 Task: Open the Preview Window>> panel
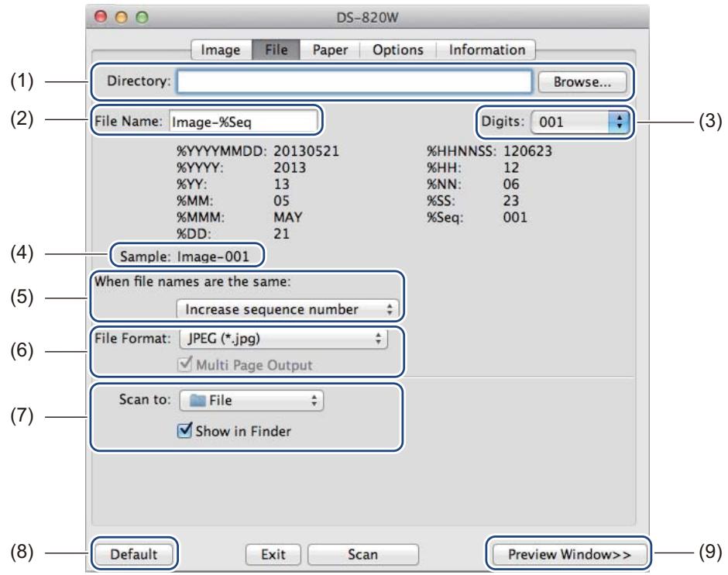click(x=569, y=555)
